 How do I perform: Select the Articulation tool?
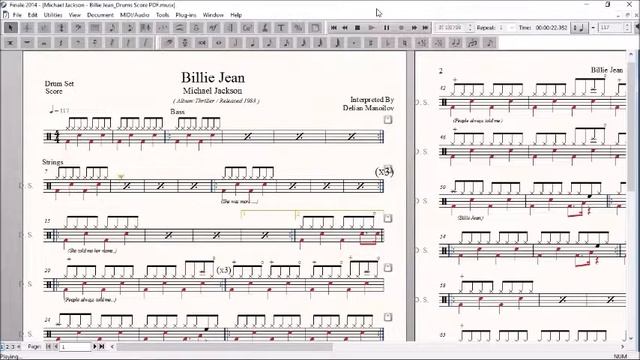point(196,28)
